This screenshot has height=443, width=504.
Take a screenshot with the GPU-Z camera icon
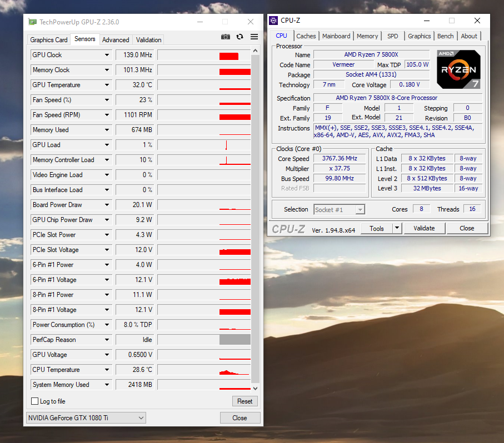coord(225,37)
